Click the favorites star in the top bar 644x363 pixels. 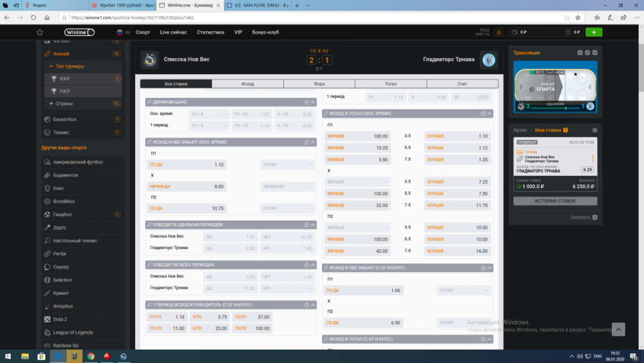point(40,32)
